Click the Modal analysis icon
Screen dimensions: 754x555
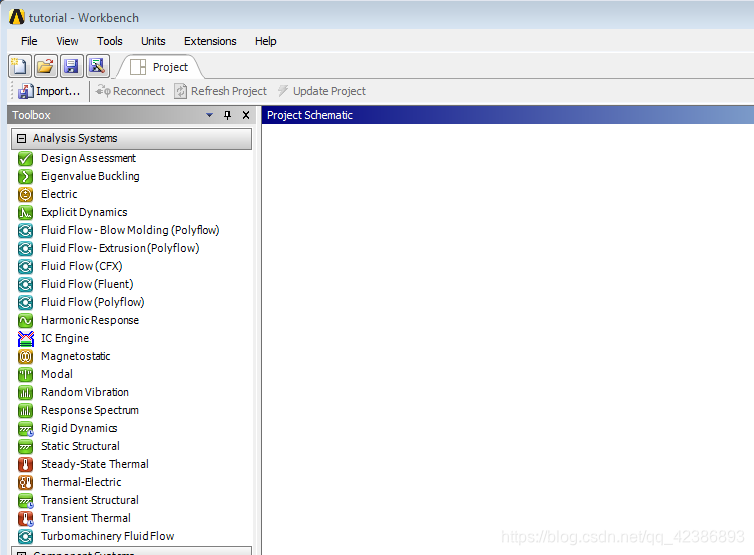tap(25, 374)
